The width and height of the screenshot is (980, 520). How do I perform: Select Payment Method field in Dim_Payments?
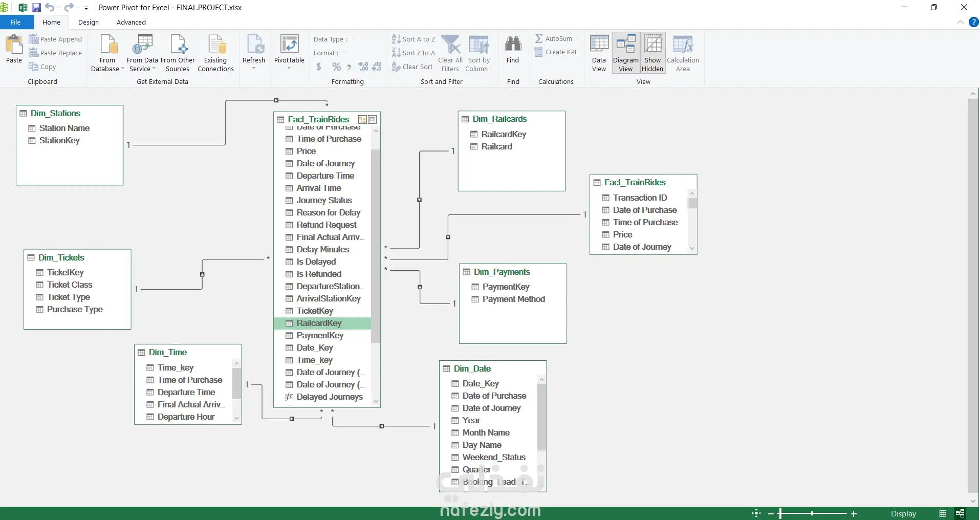tap(514, 299)
